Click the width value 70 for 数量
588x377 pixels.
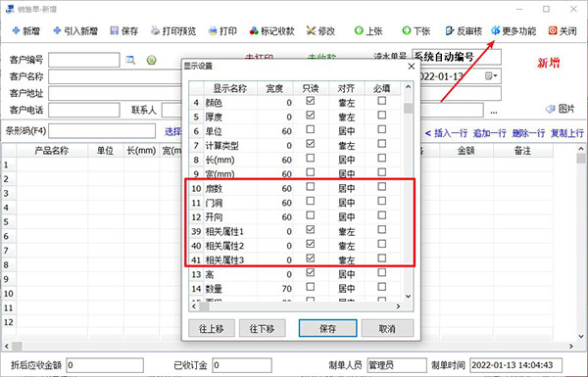[286, 289]
